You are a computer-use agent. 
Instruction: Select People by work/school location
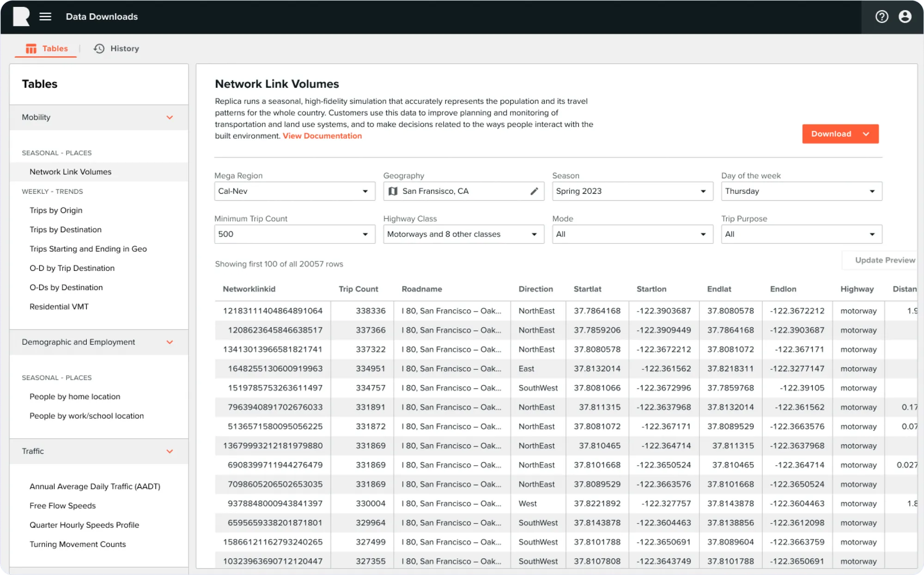point(87,416)
